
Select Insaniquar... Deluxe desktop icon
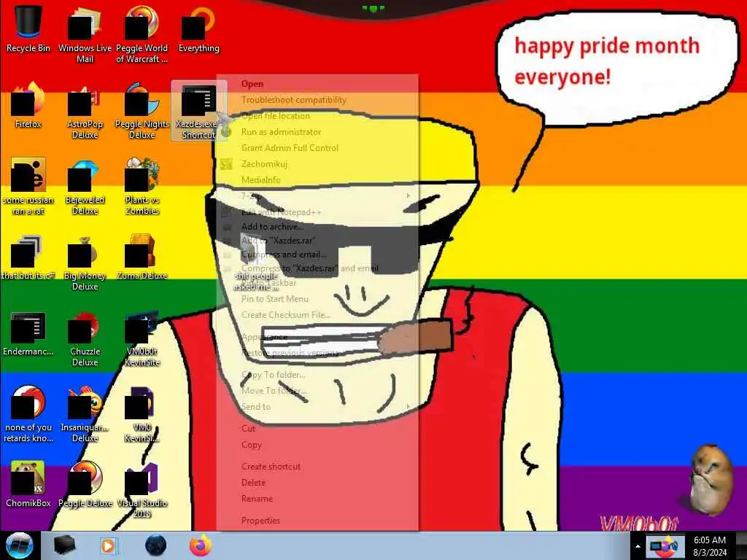pyautogui.click(x=85, y=414)
